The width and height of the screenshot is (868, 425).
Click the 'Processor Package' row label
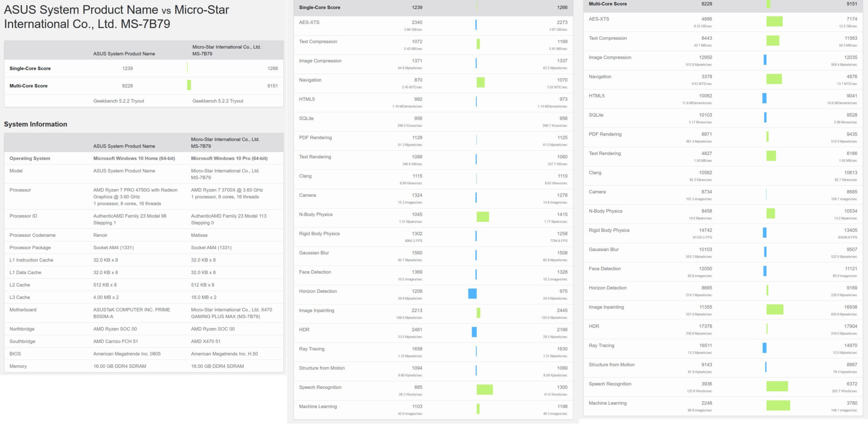30,248
